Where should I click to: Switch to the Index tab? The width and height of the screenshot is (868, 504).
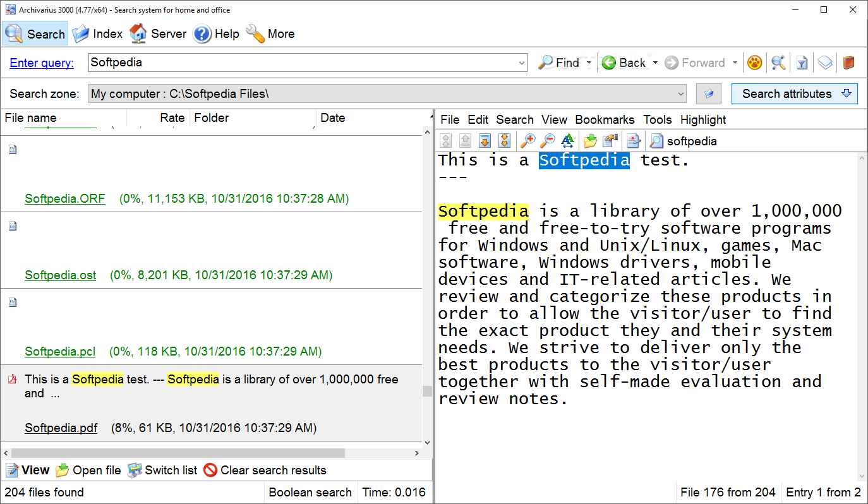click(97, 33)
